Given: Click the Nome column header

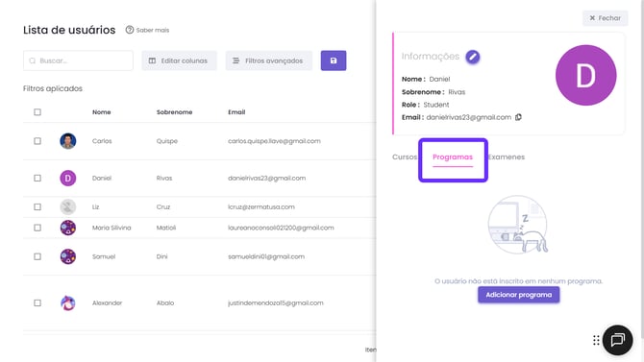Looking at the screenshot, I should coord(102,112).
